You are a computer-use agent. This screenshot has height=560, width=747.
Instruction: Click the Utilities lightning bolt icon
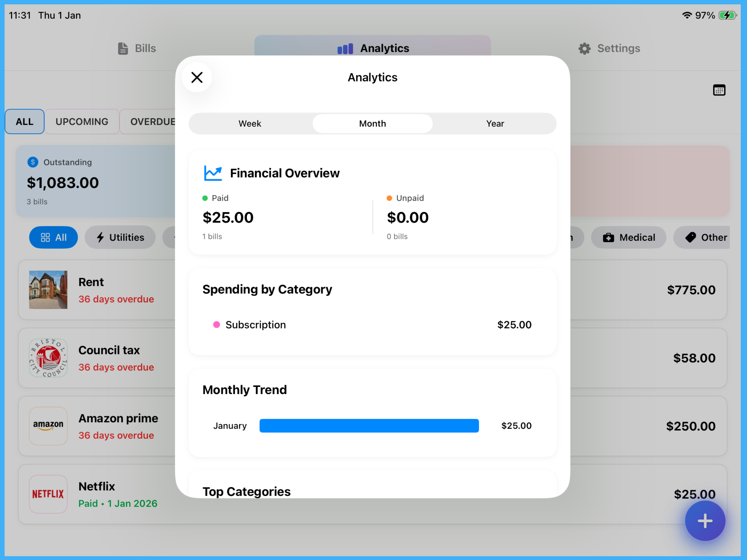click(100, 237)
